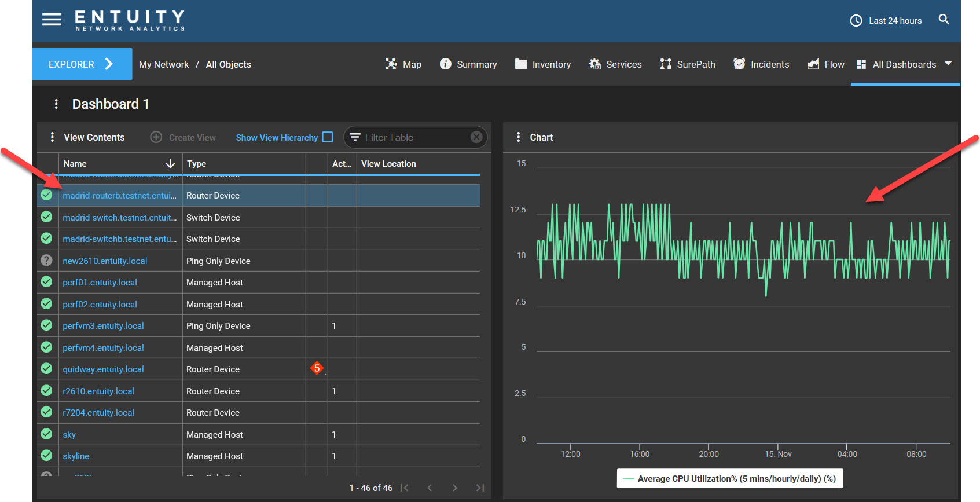Go to last page of table
Viewport: 980px width, 502px height.
point(480,488)
